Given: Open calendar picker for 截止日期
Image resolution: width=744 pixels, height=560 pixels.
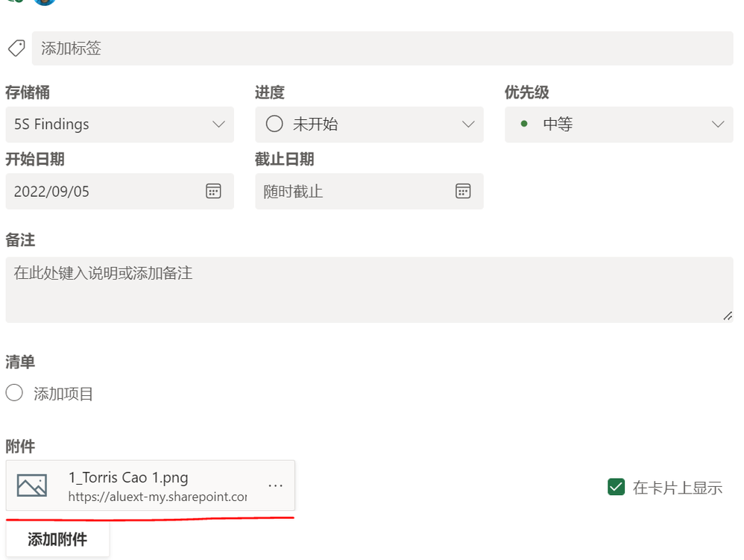Looking at the screenshot, I should pos(463,191).
